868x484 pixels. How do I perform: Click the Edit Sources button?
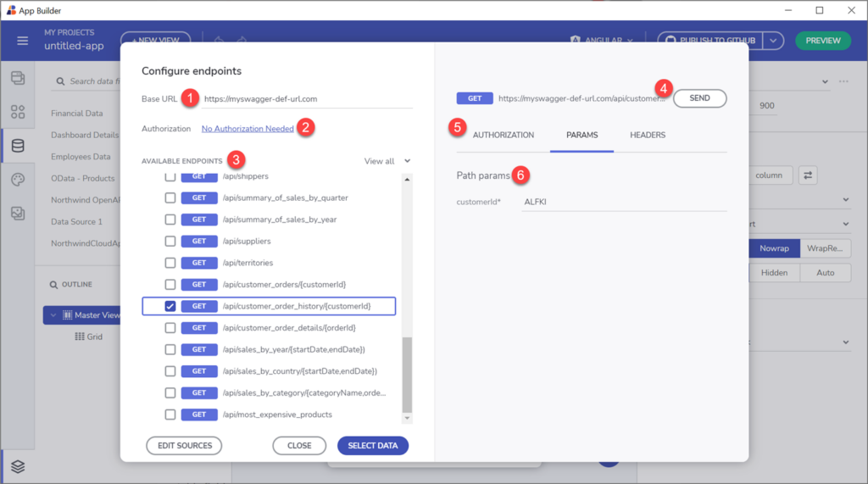pyautogui.click(x=184, y=445)
